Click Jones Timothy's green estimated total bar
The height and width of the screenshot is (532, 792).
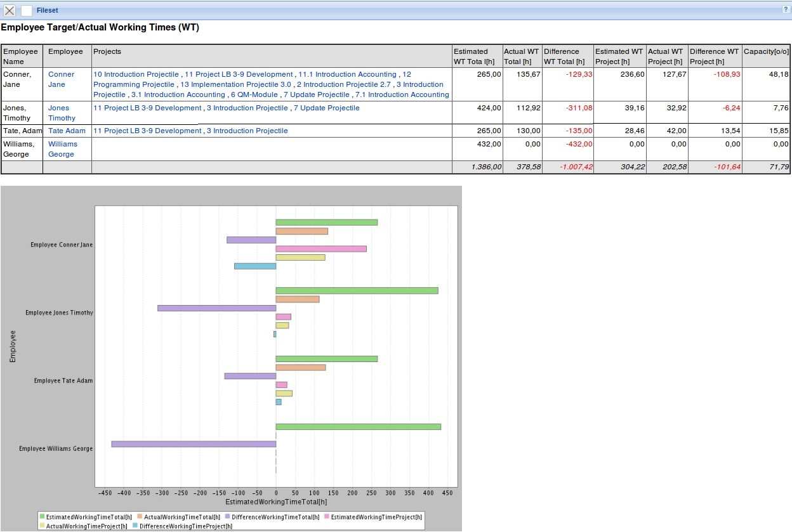coord(357,290)
